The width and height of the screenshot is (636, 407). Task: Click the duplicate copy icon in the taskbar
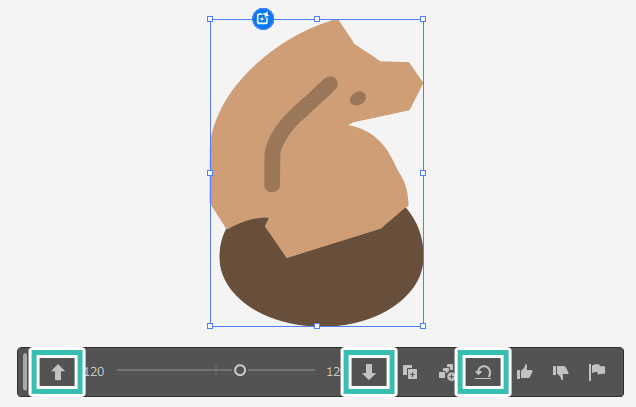[x=410, y=372]
